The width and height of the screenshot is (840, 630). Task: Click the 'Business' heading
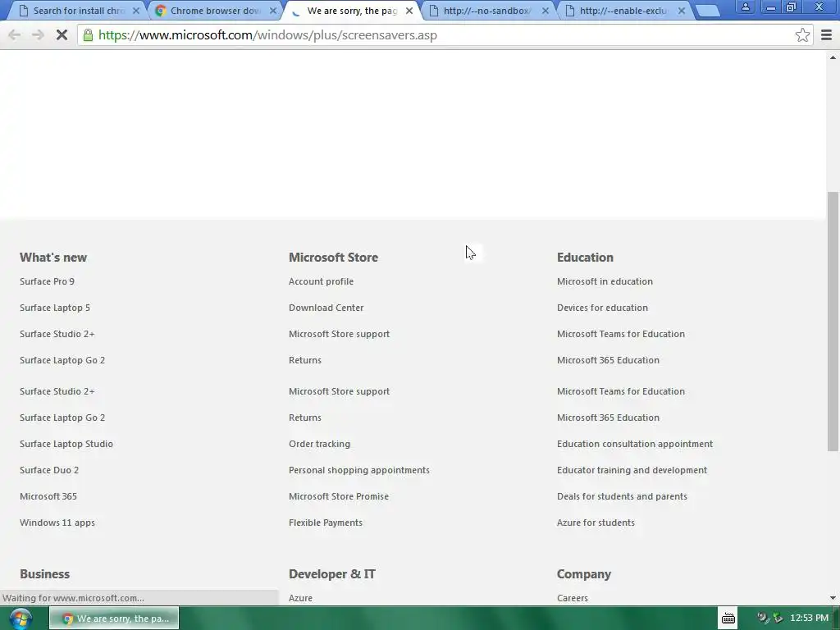44,573
